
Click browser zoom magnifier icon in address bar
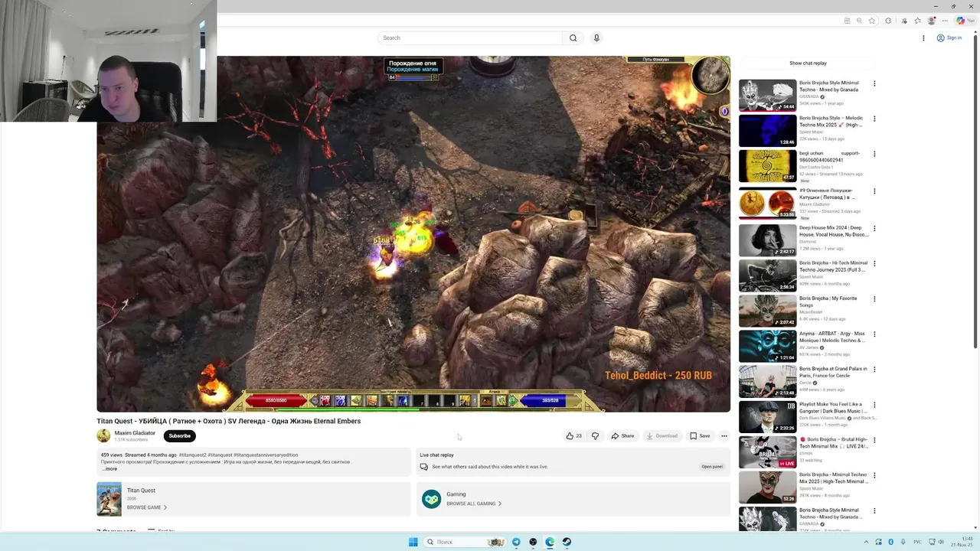click(859, 21)
